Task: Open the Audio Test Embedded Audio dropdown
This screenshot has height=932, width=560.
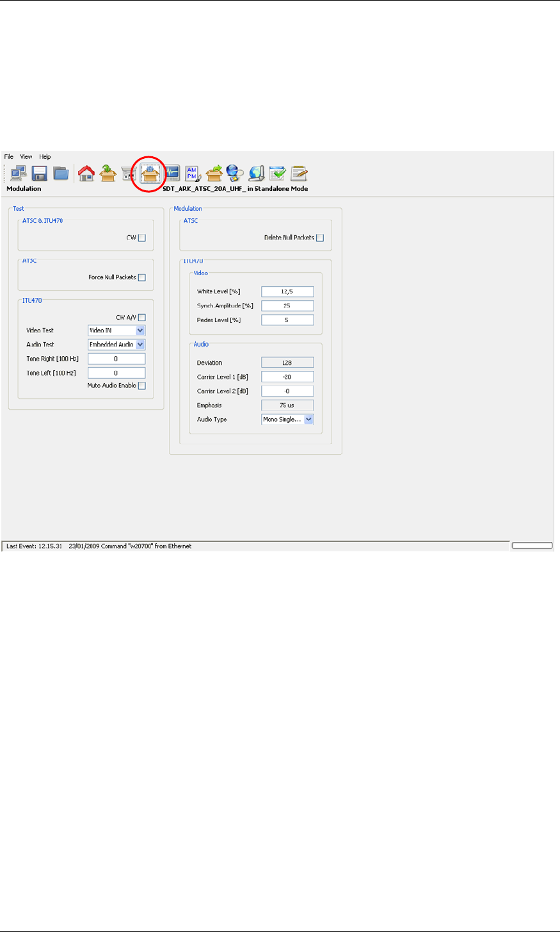Action: click(x=116, y=345)
